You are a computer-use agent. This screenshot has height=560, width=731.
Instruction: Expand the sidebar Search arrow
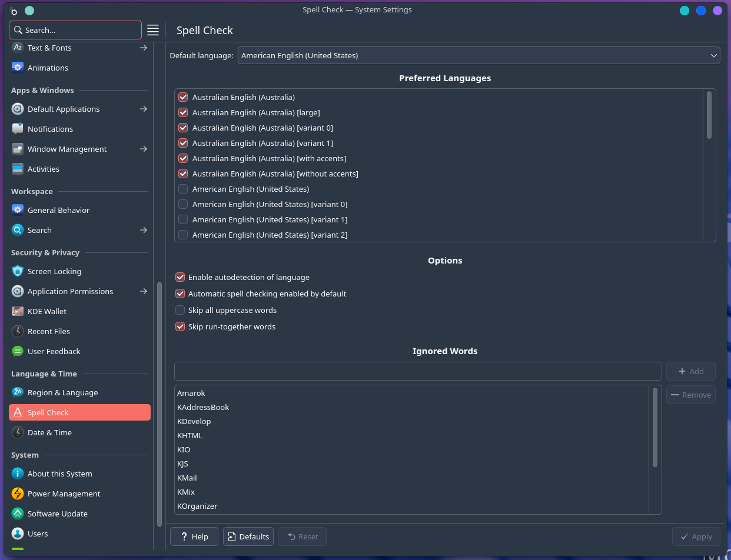point(143,230)
